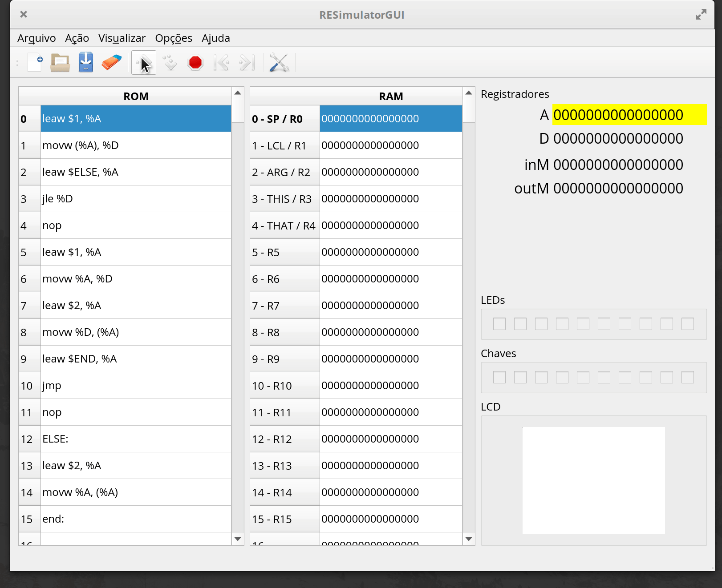Screen dimensions: 722x588
Task: Open the Arquivo menu
Action: click(x=37, y=38)
